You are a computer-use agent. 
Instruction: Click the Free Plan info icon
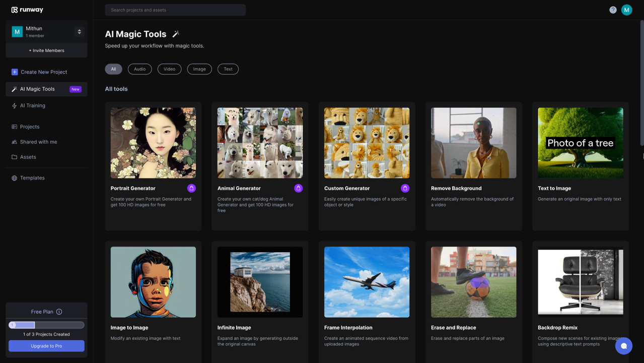pyautogui.click(x=59, y=312)
